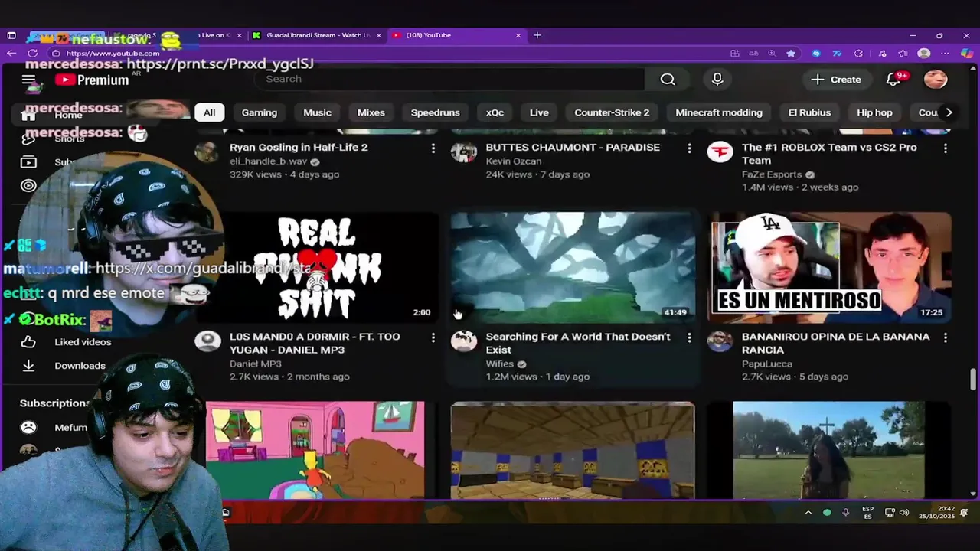
Task: Select the Mixes filter chip
Action: click(371, 112)
